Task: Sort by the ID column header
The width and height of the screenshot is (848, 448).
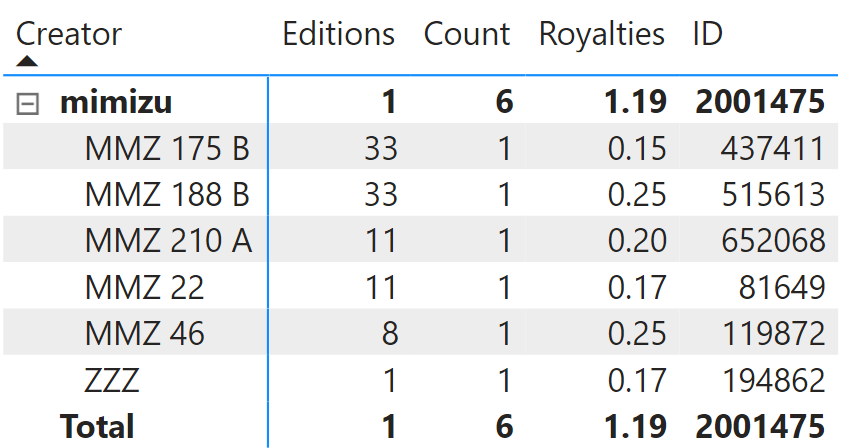Action: click(x=707, y=35)
